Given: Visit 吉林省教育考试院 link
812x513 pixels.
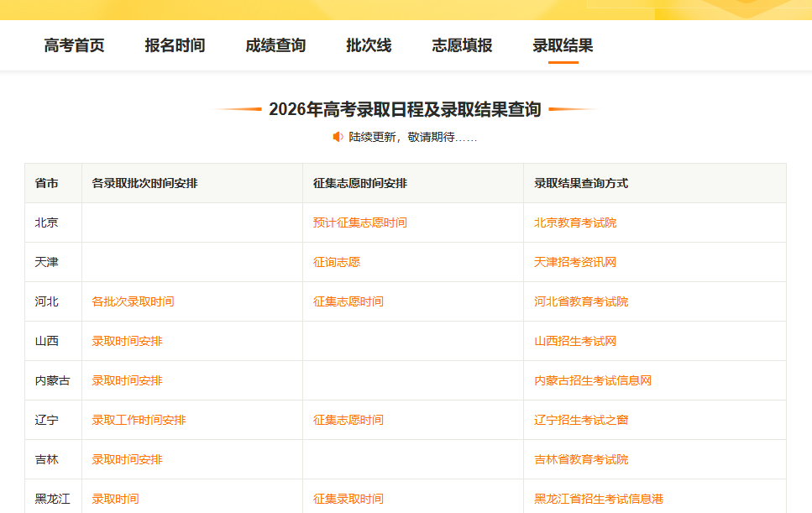Looking at the screenshot, I should [x=581, y=459].
